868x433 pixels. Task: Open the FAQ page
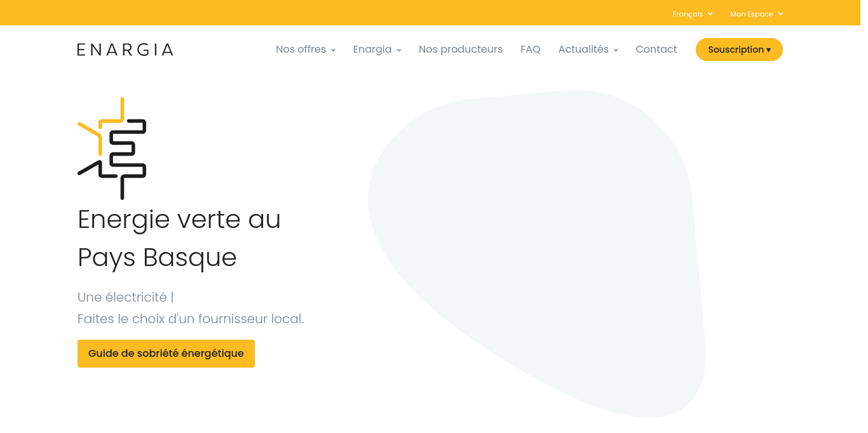click(530, 49)
